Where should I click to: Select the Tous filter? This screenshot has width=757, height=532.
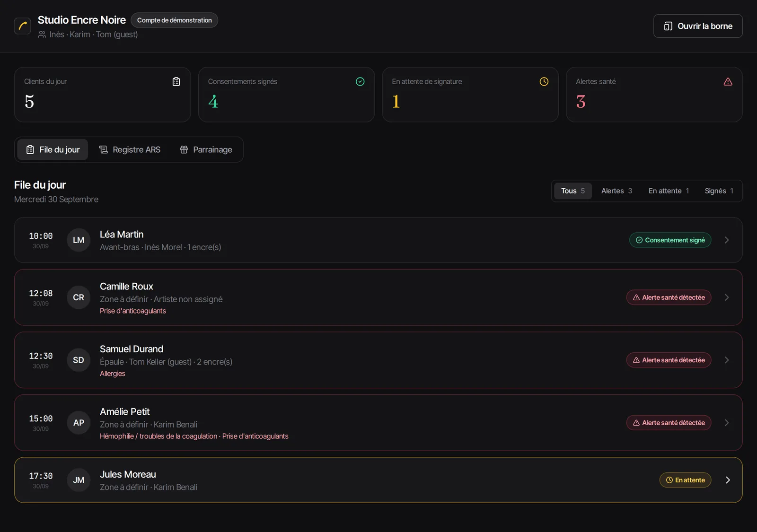(573, 191)
